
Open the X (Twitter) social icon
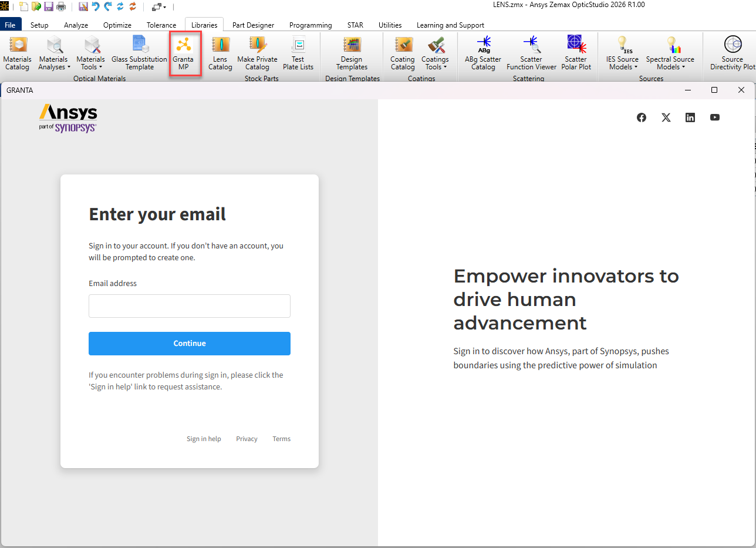(666, 117)
